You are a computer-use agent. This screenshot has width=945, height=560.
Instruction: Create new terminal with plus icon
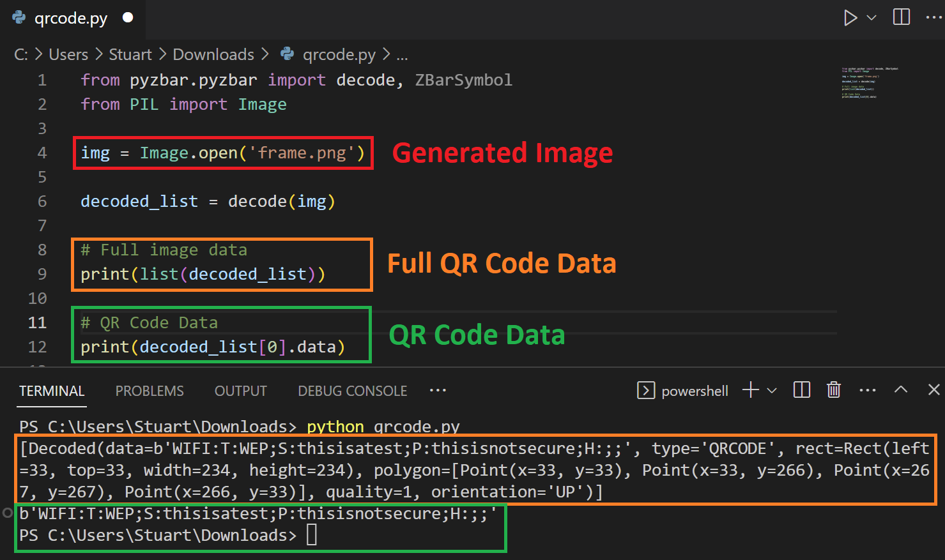tap(751, 390)
